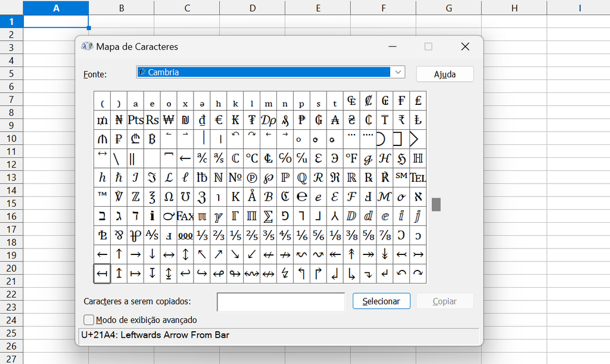Click status bar text U+21A4 Leftwards Arrow From Bar
The width and height of the screenshot is (610, 364).
pyautogui.click(x=155, y=335)
